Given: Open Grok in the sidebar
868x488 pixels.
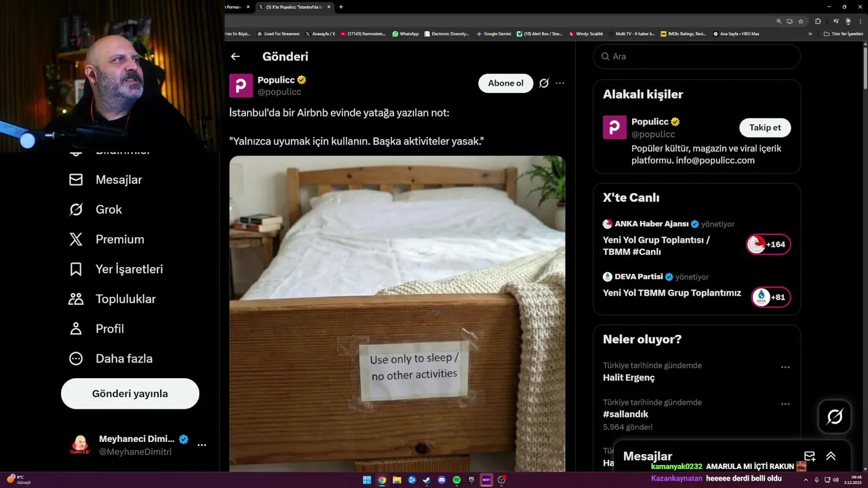Looking at the screenshot, I should (x=96, y=209).
